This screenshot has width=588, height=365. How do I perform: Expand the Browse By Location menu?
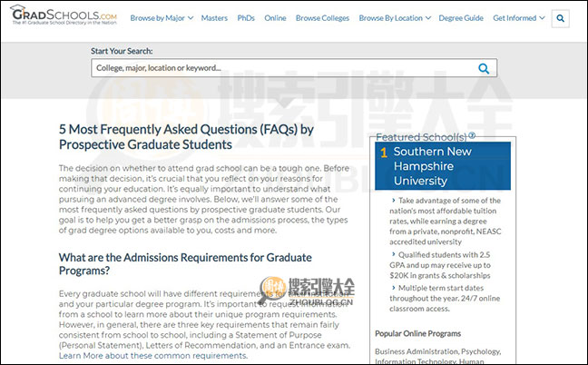[395, 18]
